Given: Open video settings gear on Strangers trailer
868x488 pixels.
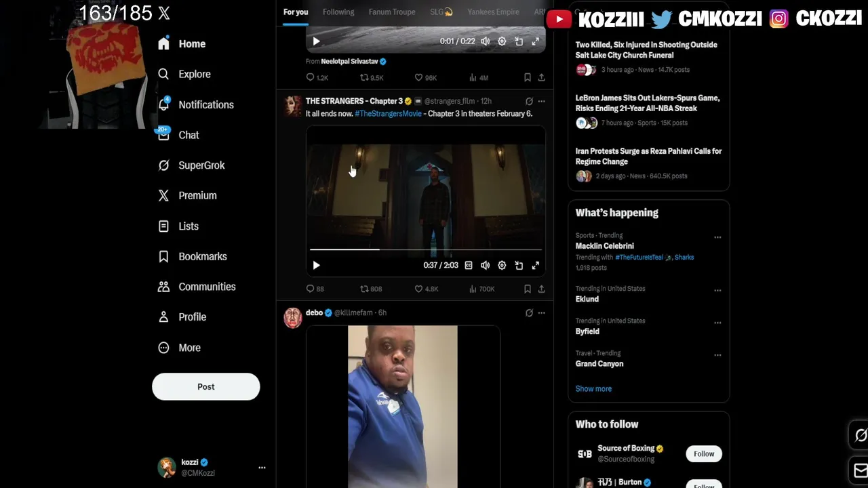Looking at the screenshot, I should point(502,266).
